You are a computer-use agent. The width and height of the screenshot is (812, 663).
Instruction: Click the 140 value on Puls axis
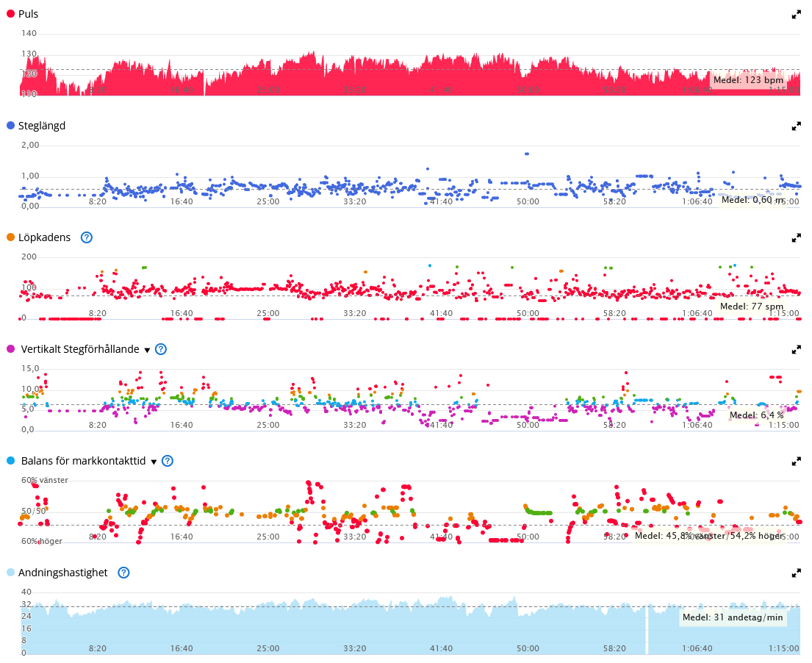point(29,34)
